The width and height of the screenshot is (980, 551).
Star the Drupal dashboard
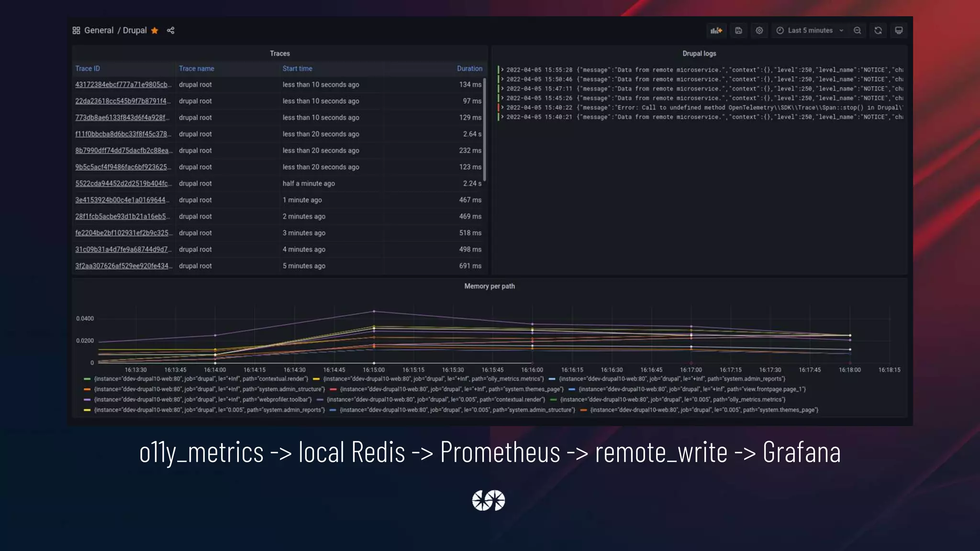[x=155, y=31]
